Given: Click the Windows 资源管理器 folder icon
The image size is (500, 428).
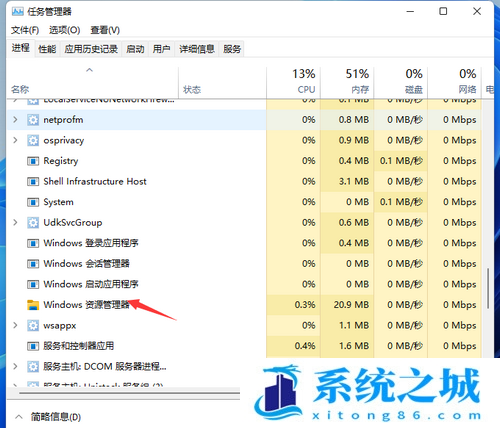Looking at the screenshot, I should click(33, 305).
